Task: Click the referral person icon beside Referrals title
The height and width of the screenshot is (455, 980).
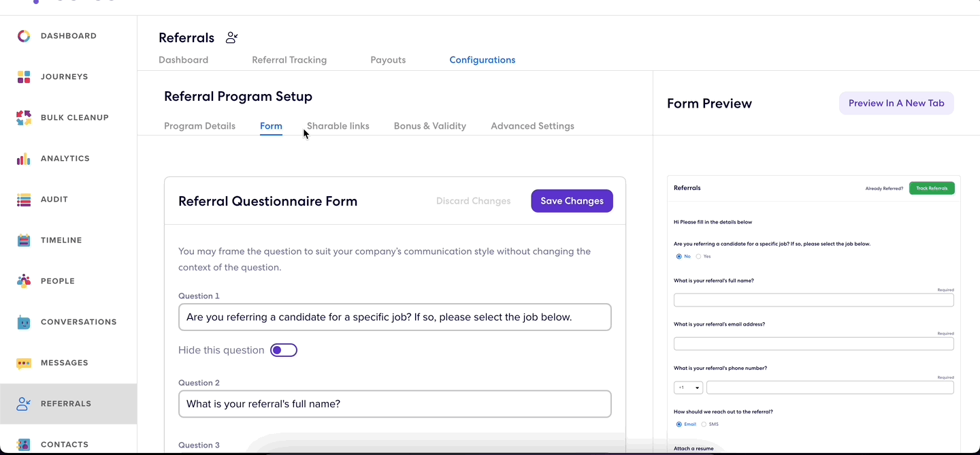Action: (x=232, y=37)
